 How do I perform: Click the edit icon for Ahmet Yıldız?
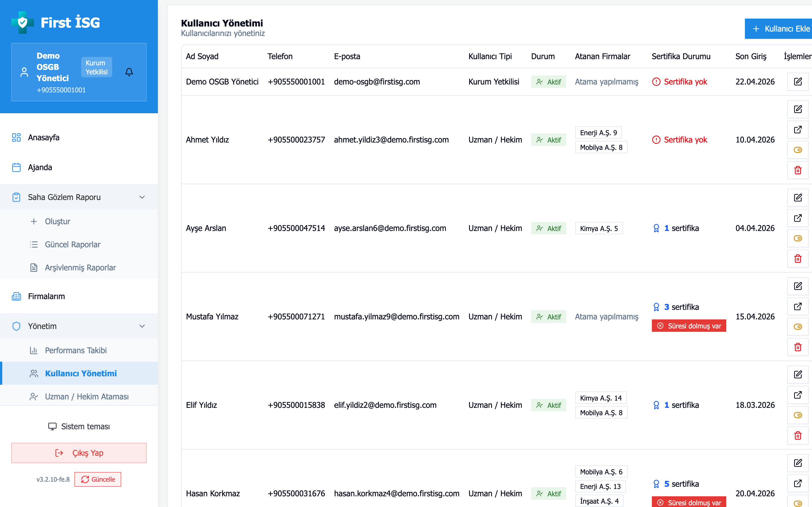click(x=798, y=109)
